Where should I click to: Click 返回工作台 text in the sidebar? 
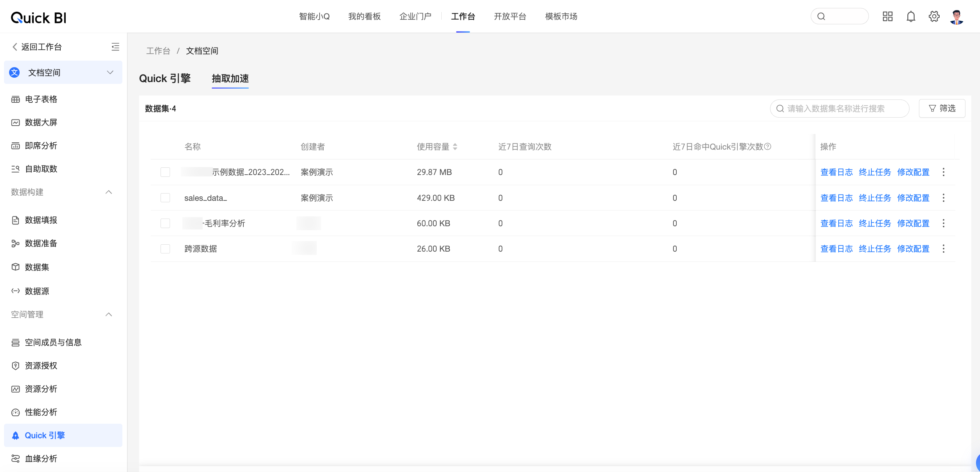41,47
